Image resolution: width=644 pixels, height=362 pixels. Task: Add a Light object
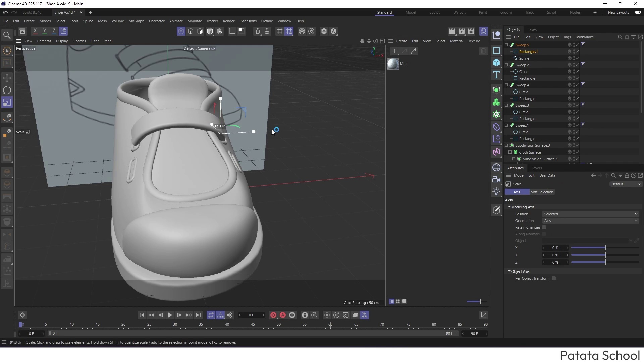tap(496, 191)
